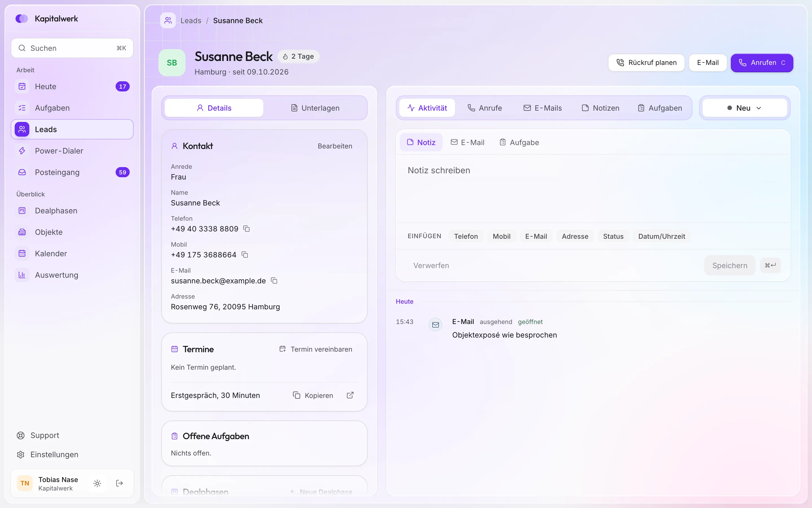The height and width of the screenshot is (508, 812).
Task: Open Heute in the sidebar
Action: click(72, 86)
